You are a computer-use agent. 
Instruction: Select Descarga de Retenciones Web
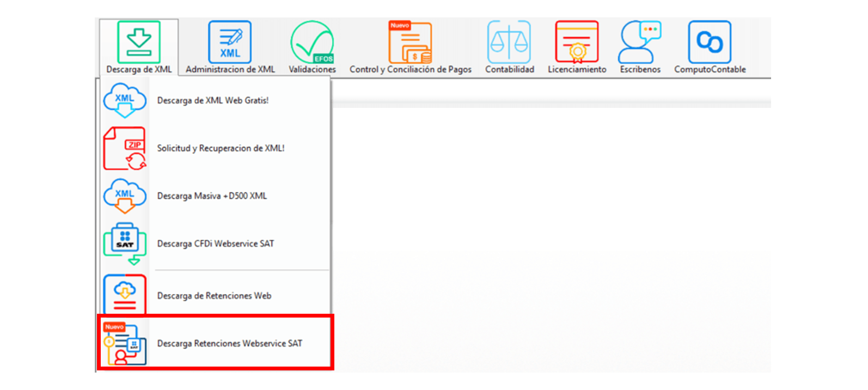click(214, 296)
